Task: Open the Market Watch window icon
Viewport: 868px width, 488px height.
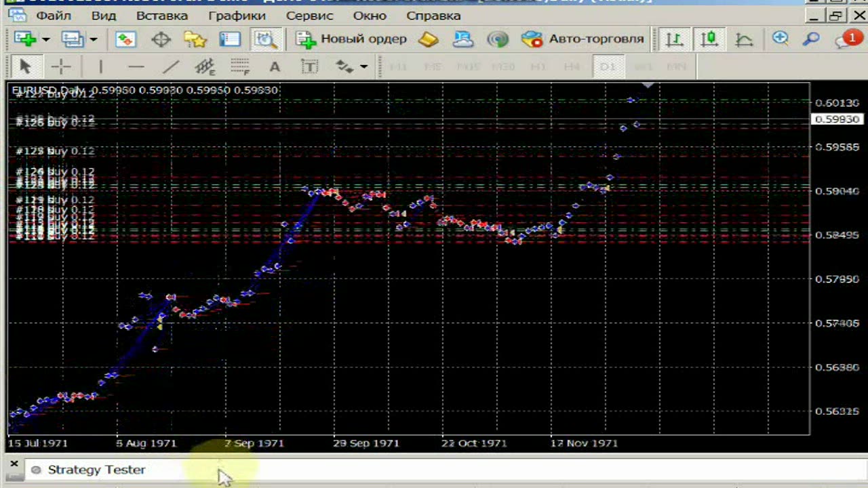Action: click(x=125, y=39)
